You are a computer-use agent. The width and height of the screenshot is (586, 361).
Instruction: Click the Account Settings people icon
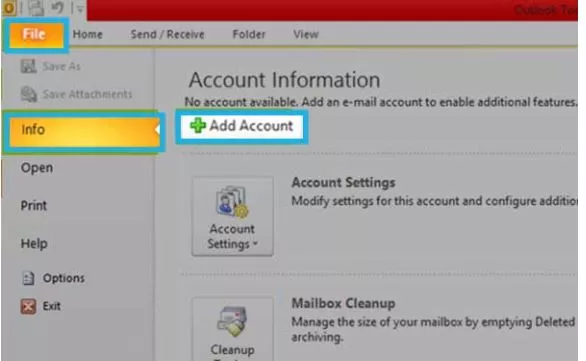(232, 202)
